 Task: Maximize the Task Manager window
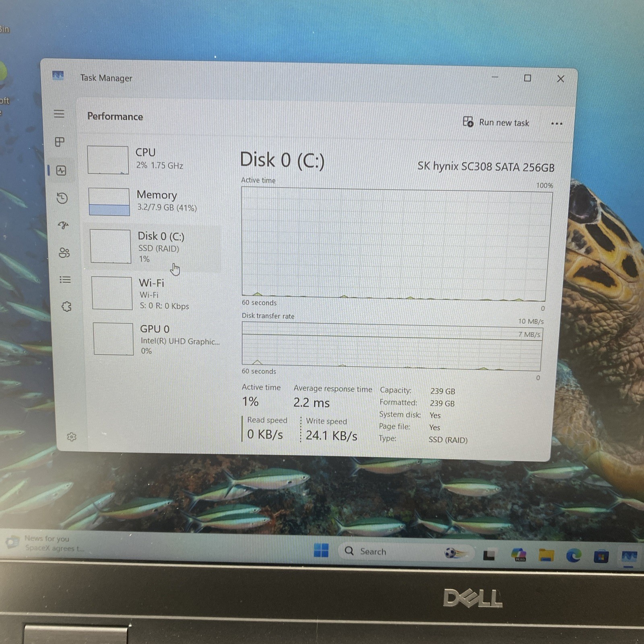[527, 78]
